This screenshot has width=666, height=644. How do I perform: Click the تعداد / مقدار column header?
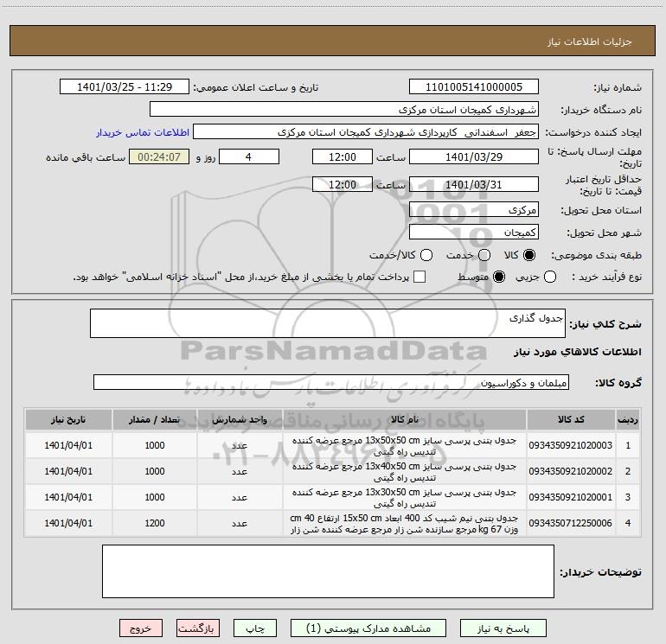click(x=155, y=419)
